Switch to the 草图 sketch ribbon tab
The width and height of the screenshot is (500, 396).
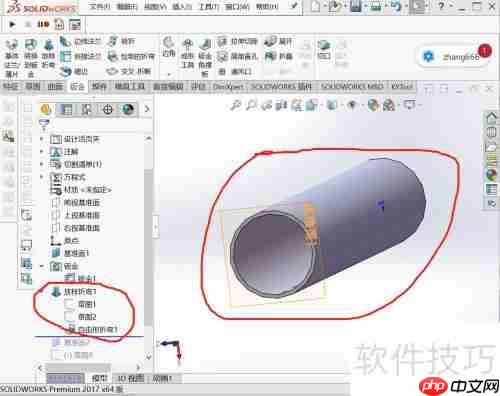click(33, 87)
